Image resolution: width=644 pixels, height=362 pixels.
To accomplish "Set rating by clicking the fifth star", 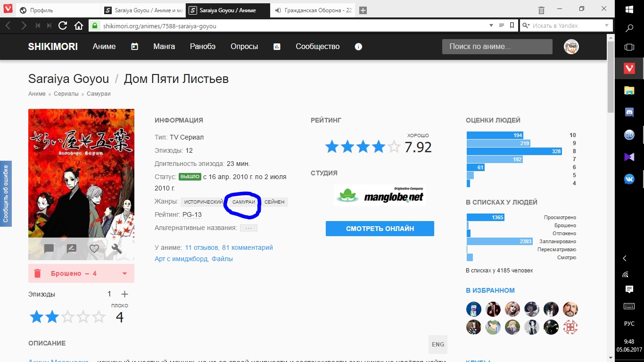I will click(99, 317).
